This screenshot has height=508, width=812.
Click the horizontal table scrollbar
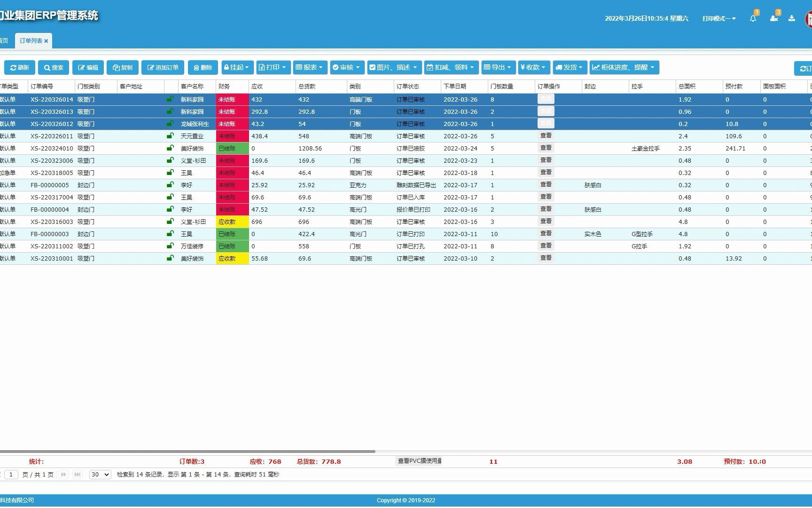[x=187, y=452]
